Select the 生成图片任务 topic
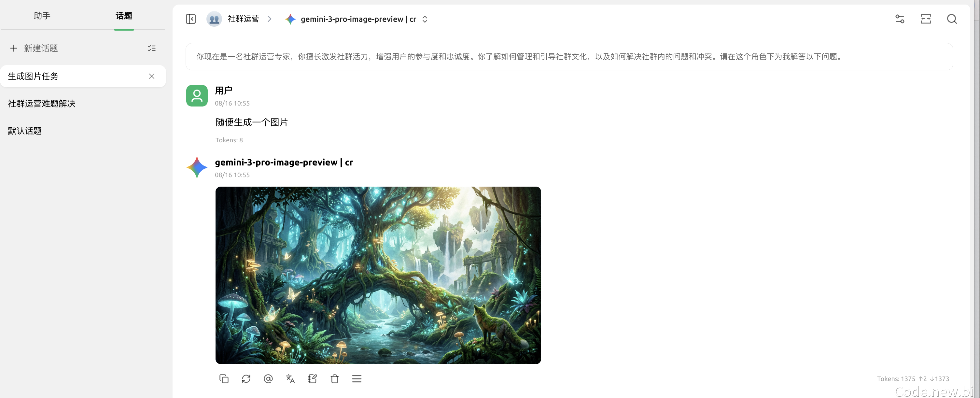980x398 pixels. coord(83,77)
